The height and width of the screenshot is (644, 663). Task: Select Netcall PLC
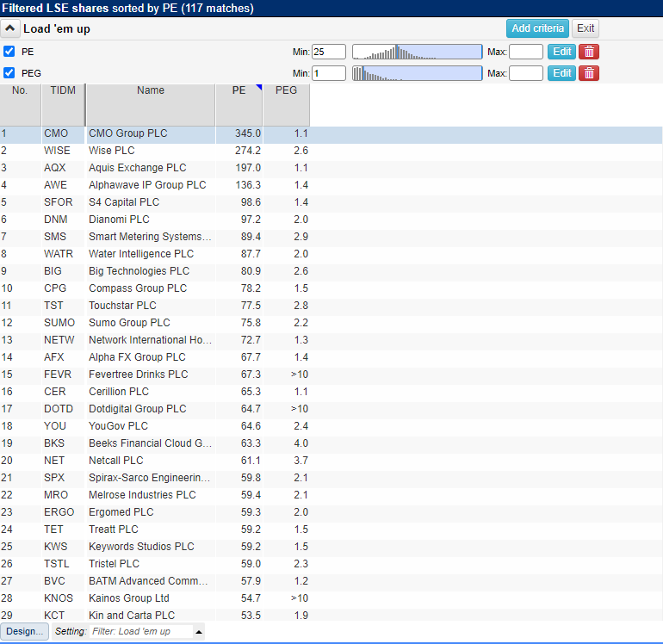(116, 461)
